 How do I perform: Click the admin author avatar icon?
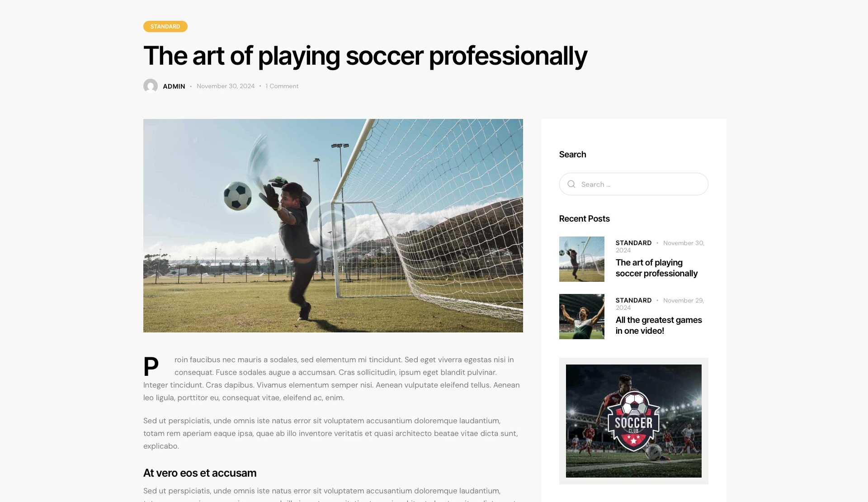tap(151, 86)
